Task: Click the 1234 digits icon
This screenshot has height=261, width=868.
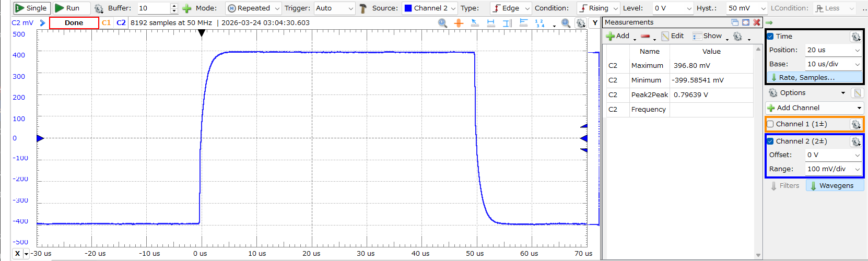Action: click(x=539, y=23)
